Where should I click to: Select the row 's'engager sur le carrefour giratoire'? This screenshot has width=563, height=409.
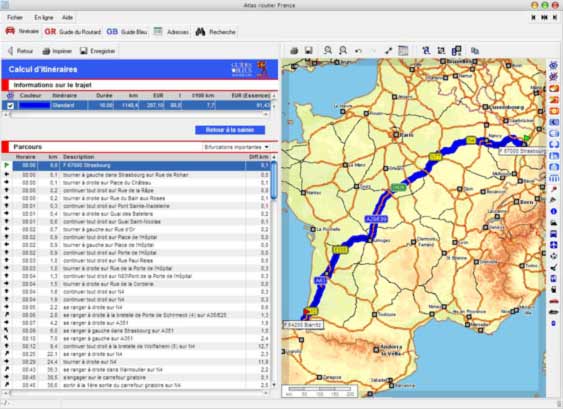click(142, 377)
